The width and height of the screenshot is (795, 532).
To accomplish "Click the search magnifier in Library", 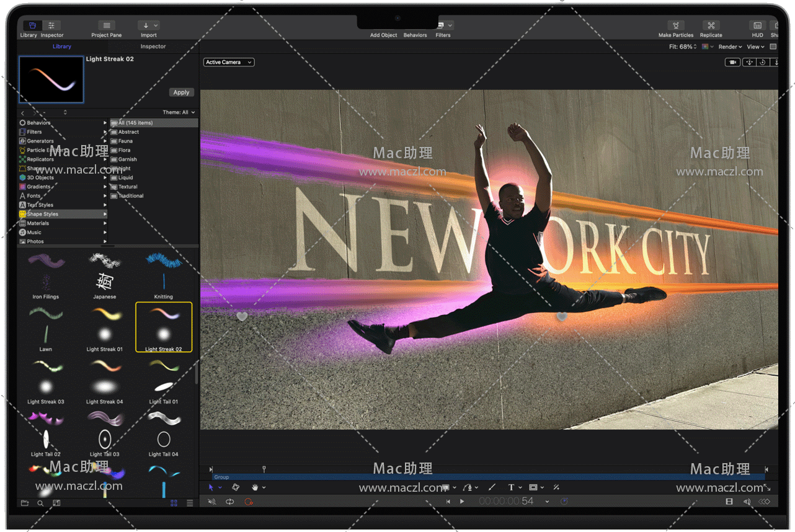I will click(40, 503).
